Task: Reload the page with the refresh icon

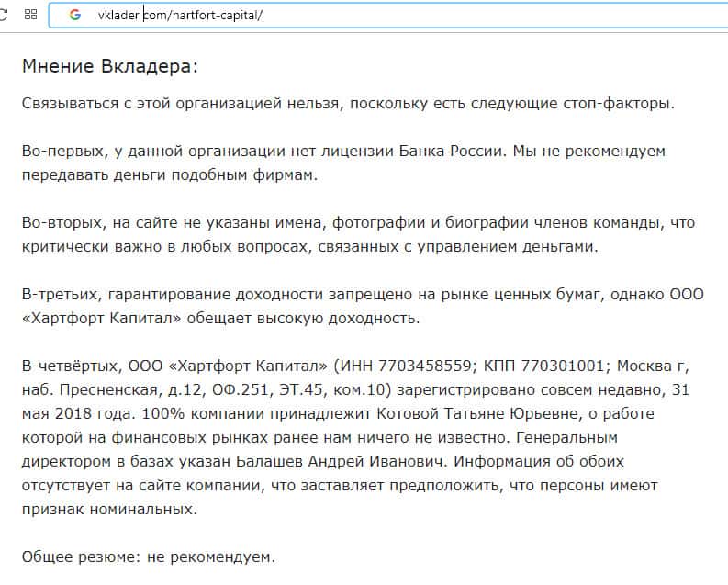Action: coord(3,15)
